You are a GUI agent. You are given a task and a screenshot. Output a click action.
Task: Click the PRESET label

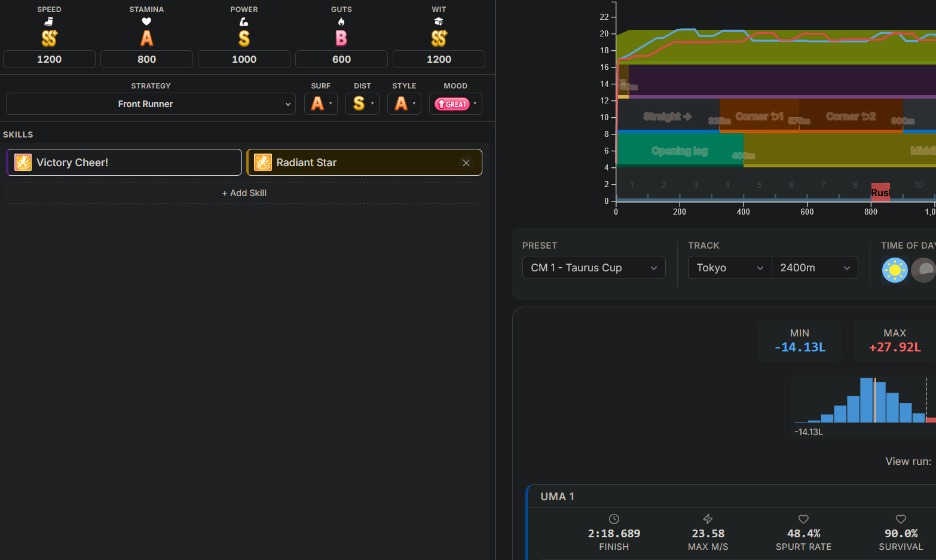point(540,246)
